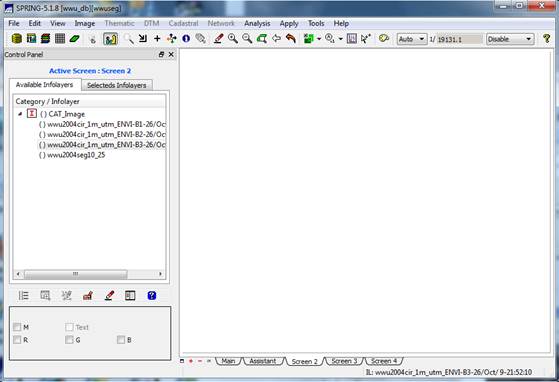559x382 pixels.
Task: Open the Auto scale dropdown
Action: point(412,39)
